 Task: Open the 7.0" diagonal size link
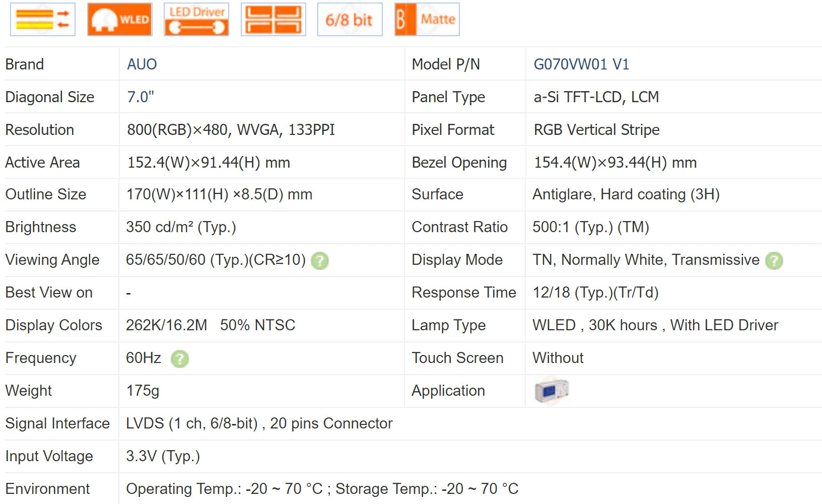pos(141,97)
